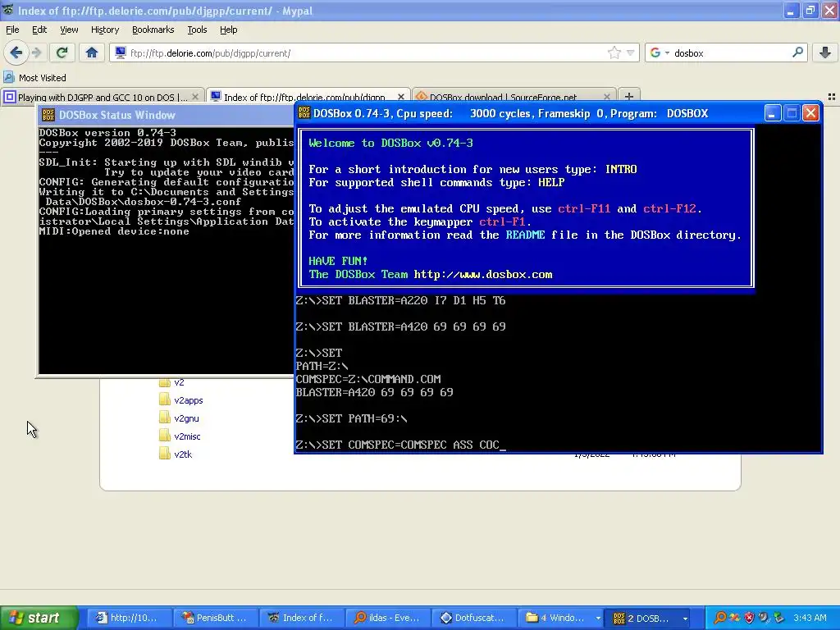This screenshot has width=840, height=630.
Task: Switch to http://10... taskbar window
Action: point(128,618)
